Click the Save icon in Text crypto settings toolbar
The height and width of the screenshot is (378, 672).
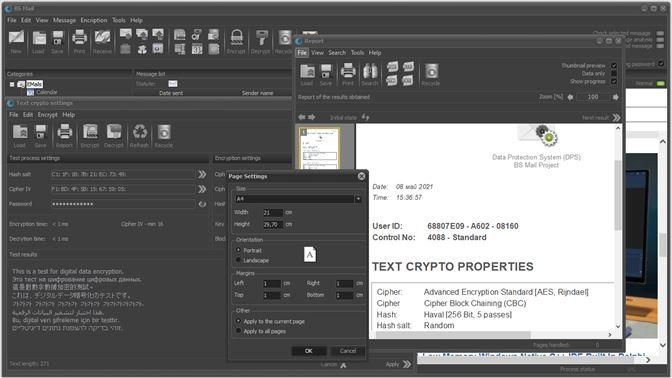41,132
